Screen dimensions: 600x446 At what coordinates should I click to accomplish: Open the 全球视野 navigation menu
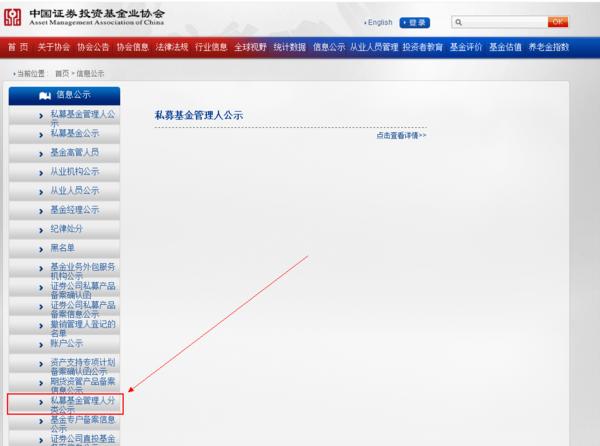[x=250, y=47]
